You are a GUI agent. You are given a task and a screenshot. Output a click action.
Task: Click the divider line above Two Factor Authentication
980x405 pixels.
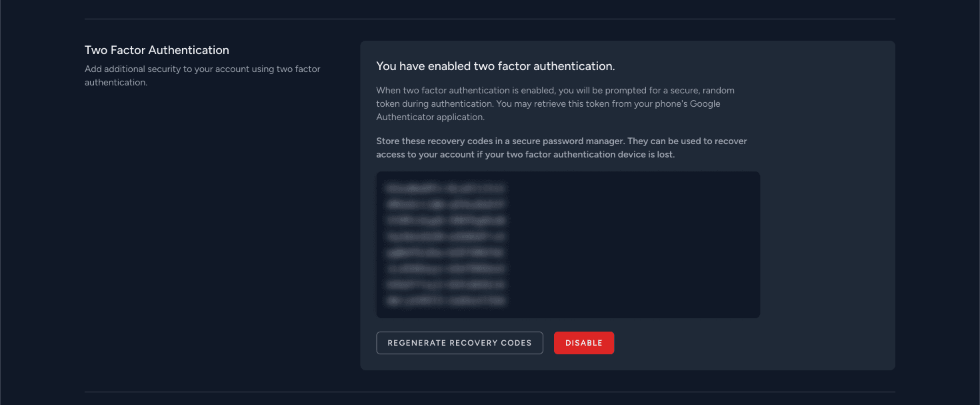point(489,19)
